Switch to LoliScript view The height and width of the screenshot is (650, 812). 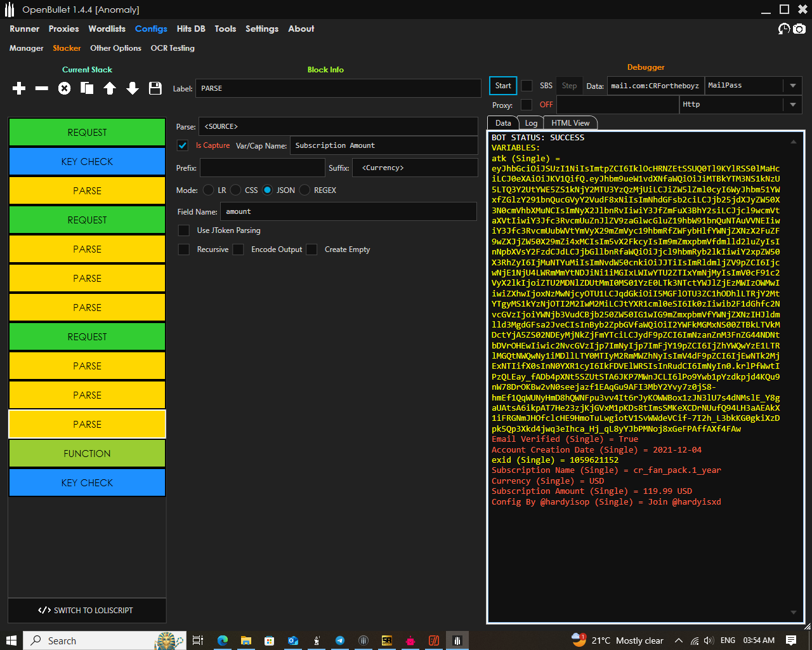click(87, 611)
